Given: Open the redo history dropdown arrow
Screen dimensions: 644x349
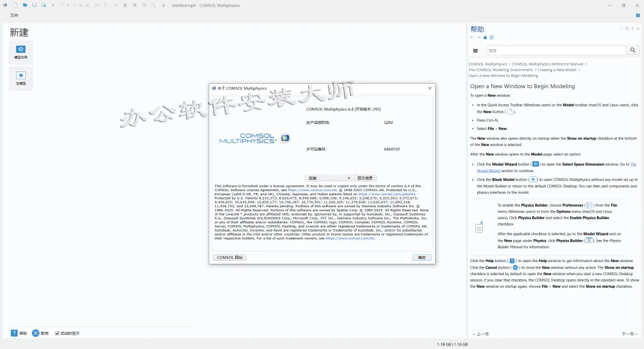Looking at the screenshot, I should point(80,5).
